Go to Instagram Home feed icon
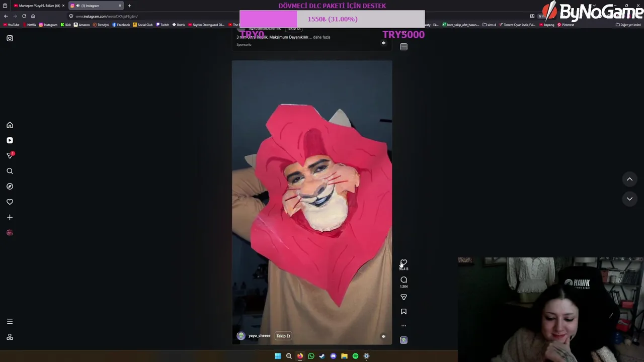 pyautogui.click(x=10, y=125)
